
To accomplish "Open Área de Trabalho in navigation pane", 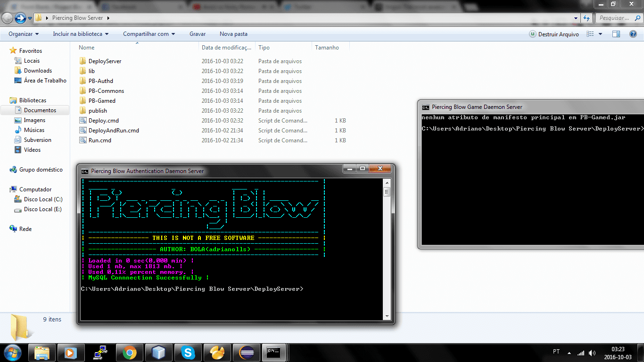I will pos(45,81).
